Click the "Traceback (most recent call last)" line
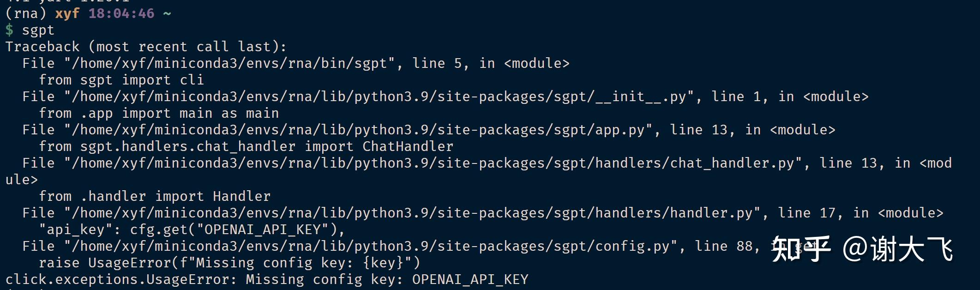 [146, 47]
